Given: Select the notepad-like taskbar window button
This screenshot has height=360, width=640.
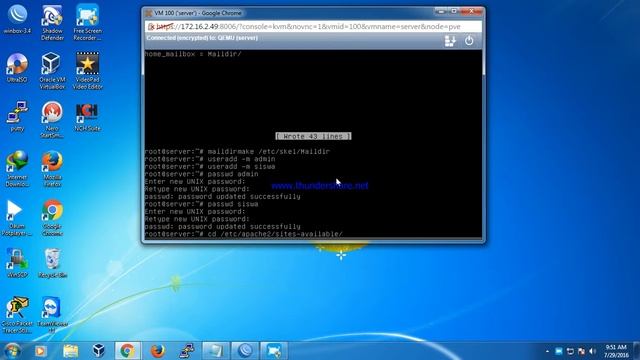Looking at the screenshot, I should pos(216,351).
